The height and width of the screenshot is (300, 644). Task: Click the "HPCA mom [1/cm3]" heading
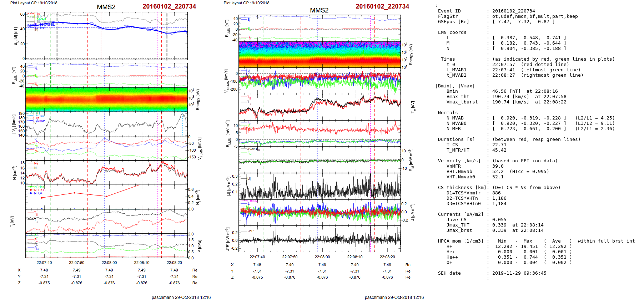coord(461,241)
